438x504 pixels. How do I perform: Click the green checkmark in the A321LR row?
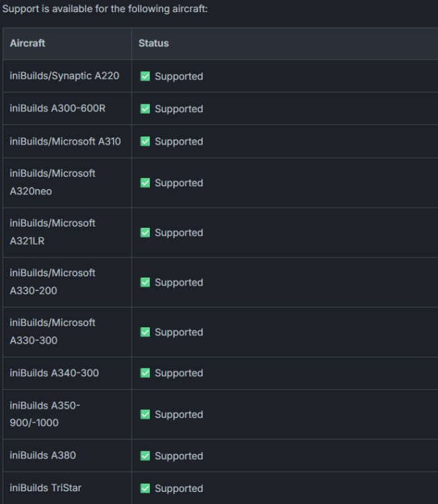(145, 233)
